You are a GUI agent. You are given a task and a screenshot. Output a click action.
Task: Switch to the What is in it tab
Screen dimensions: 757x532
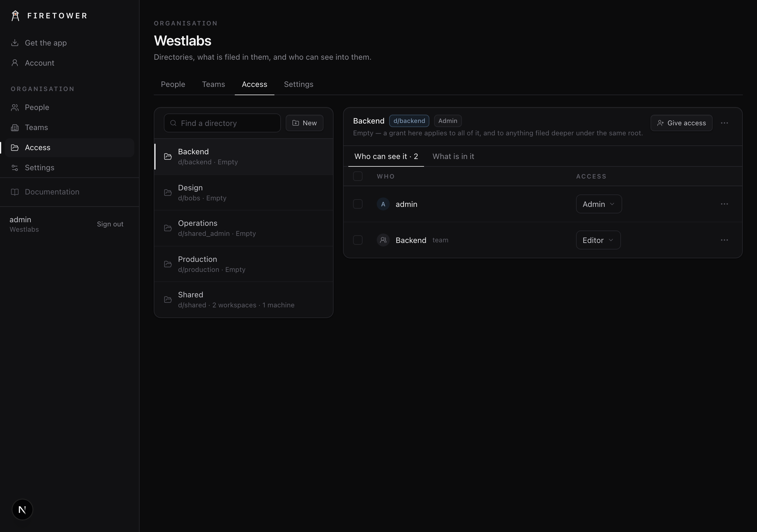453,157
